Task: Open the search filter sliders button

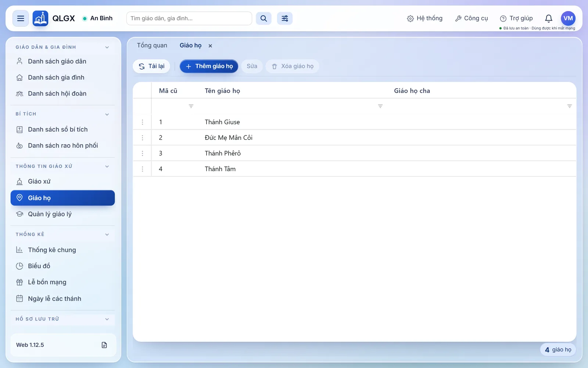Action: tap(285, 18)
